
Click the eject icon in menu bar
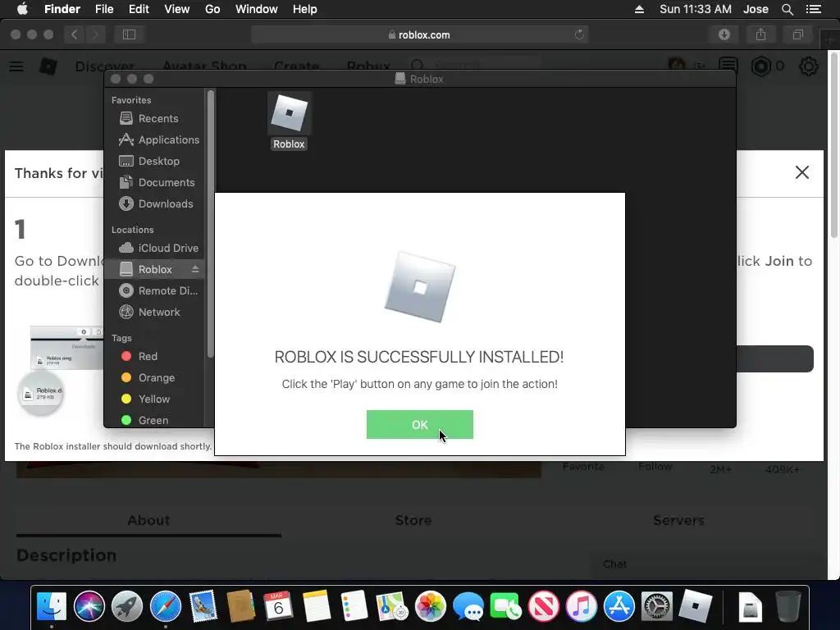pos(639,9)
